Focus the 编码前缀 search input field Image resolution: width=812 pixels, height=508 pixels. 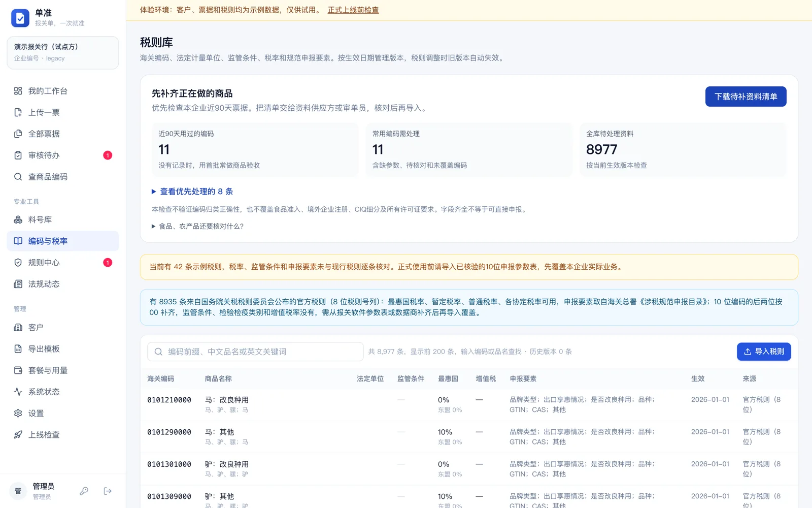click(255, 352)
